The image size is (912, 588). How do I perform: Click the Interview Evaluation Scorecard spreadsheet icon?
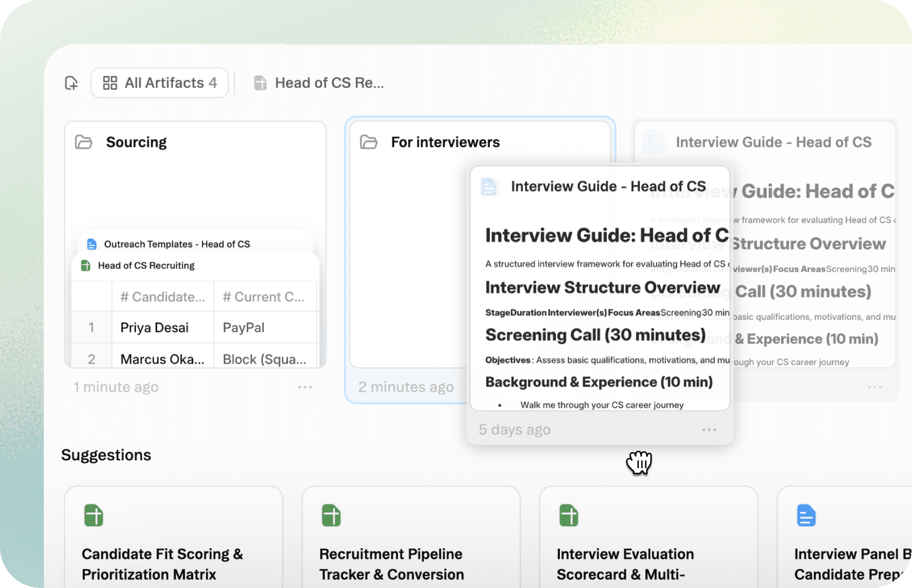[569, 516]
